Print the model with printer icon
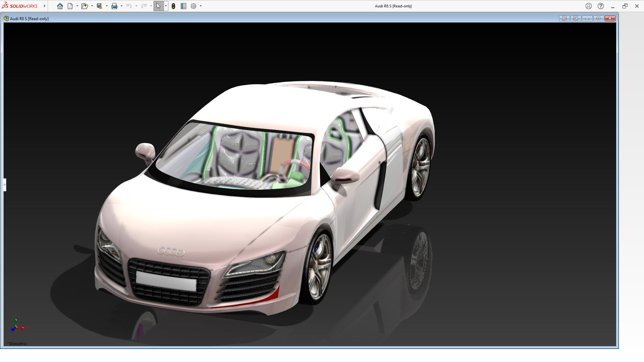Screen dimensions: 644x362 point(114,6)
